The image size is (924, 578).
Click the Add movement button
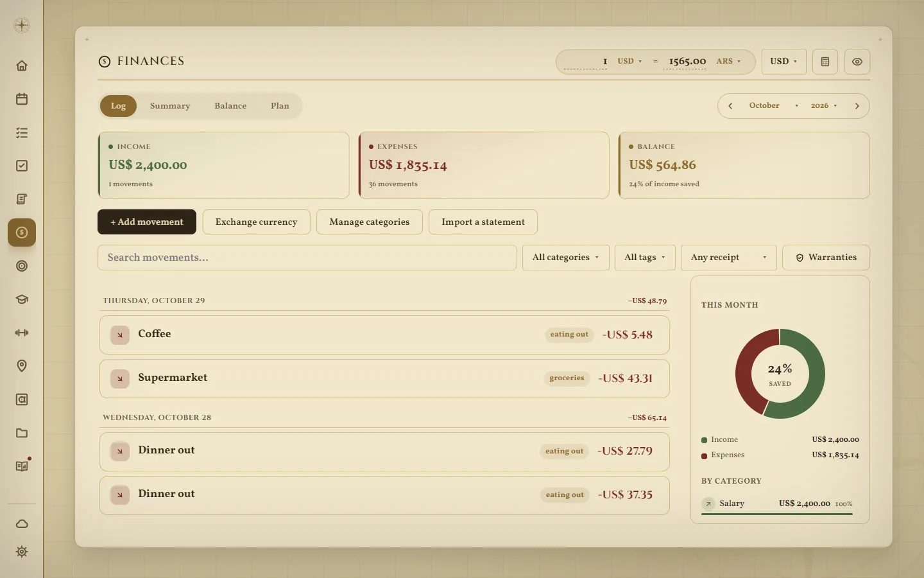point(147,222)
